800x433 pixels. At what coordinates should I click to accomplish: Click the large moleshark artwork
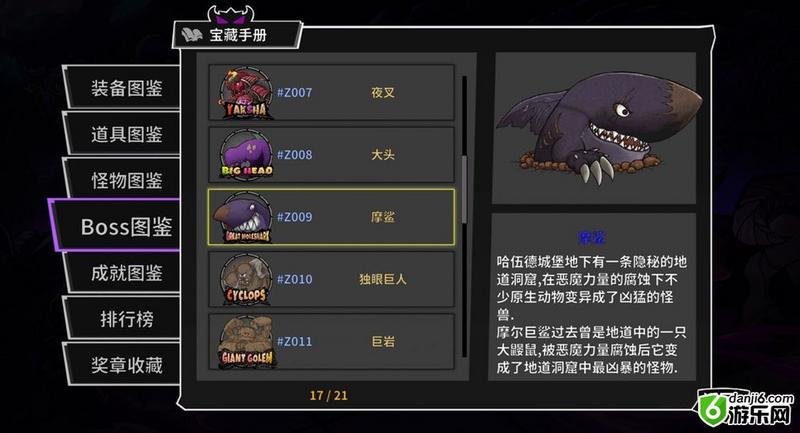coord(597,128)
